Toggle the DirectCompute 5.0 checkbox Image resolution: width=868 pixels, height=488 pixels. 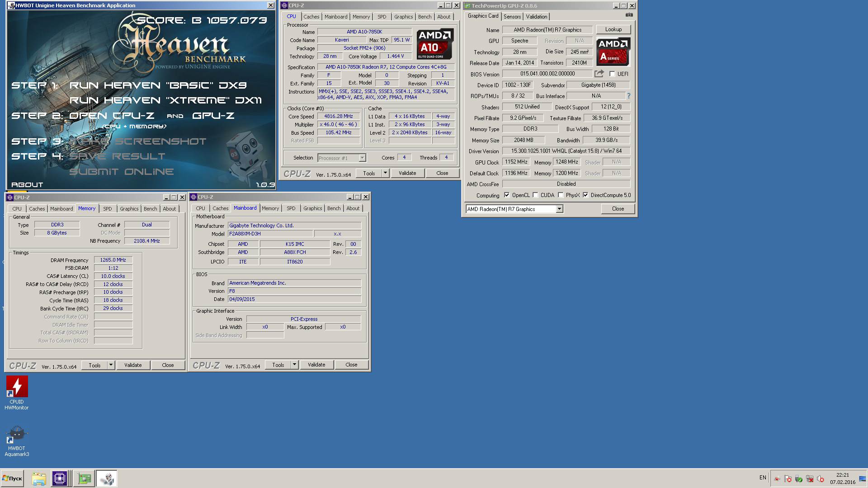(x=585, y=195)
